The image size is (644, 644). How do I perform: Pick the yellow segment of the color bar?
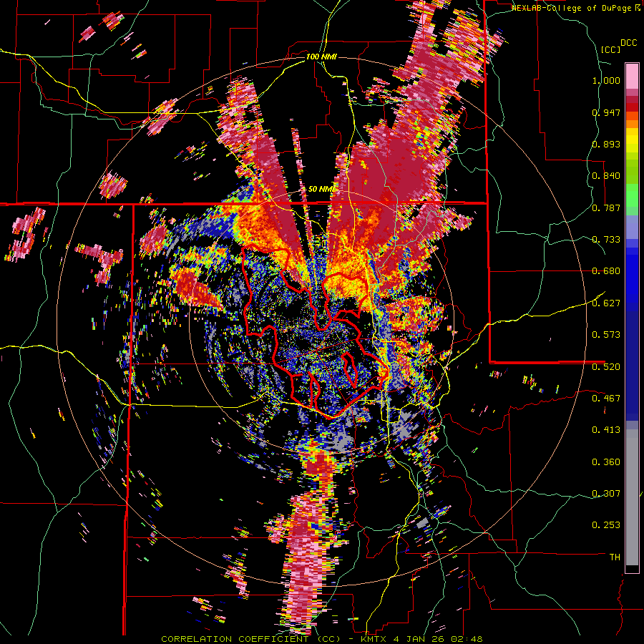coord(632,140)
